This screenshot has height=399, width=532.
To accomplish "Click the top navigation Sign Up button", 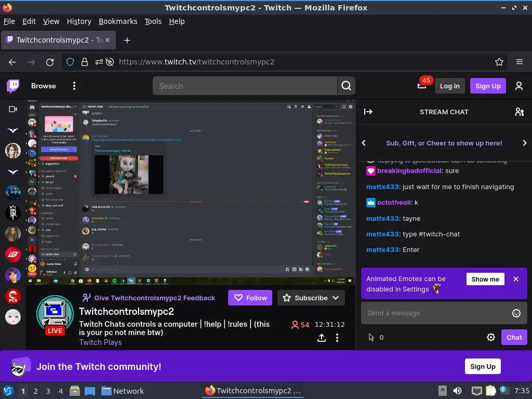I will coord(487,86).
